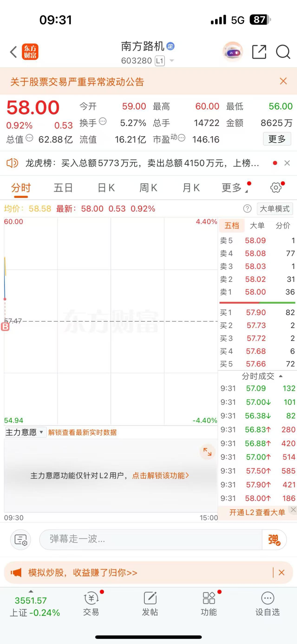
Task: Tap the 卖5 price 58.09 row
Action: [258, 241]
